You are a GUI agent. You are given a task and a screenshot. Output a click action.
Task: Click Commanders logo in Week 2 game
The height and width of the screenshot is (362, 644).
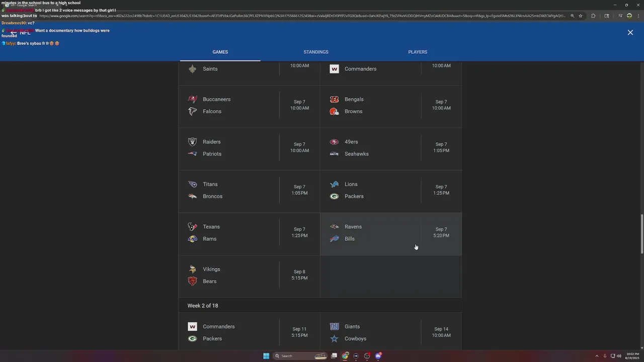point(192,326)
